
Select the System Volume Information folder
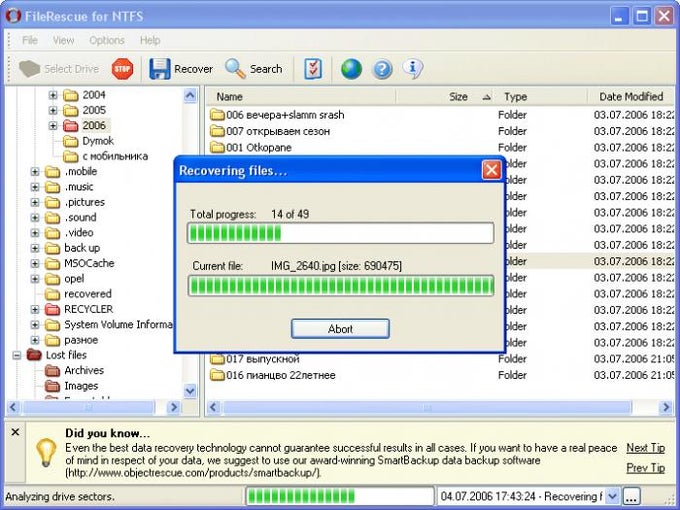pos(118,324)
